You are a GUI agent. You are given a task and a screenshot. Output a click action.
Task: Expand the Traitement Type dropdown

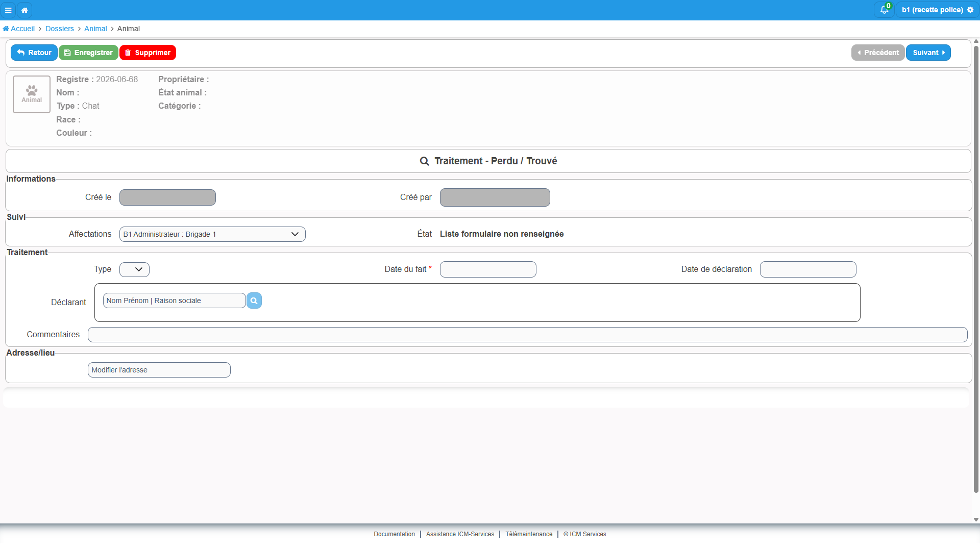coord(134,269)
